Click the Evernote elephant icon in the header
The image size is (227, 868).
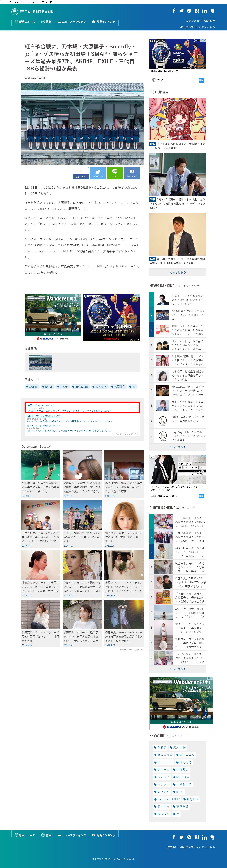[x=212, y=11]
